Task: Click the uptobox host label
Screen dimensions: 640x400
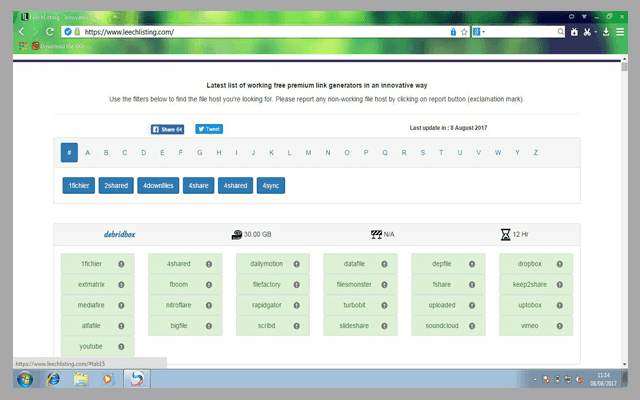Action: click(530, 305)
